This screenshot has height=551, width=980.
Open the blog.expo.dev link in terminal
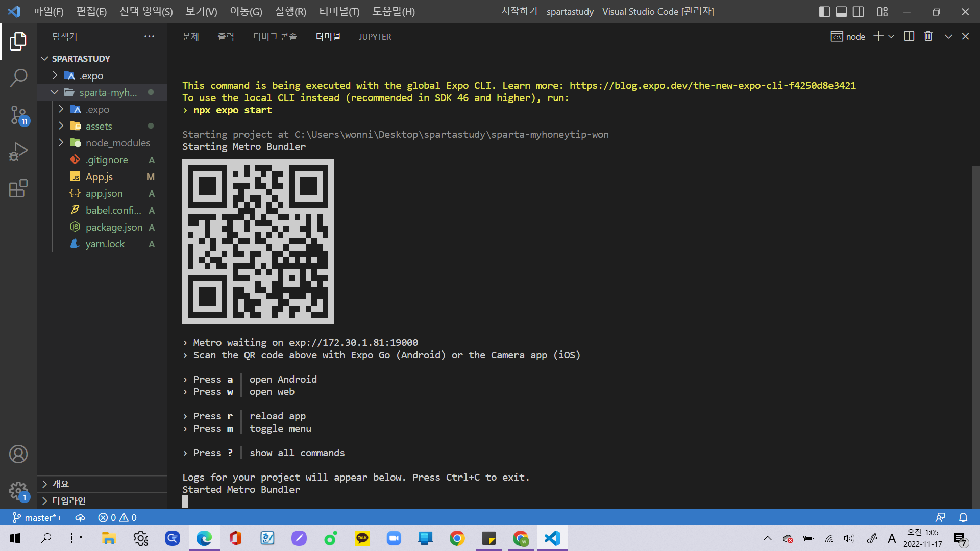pos(713,86)
